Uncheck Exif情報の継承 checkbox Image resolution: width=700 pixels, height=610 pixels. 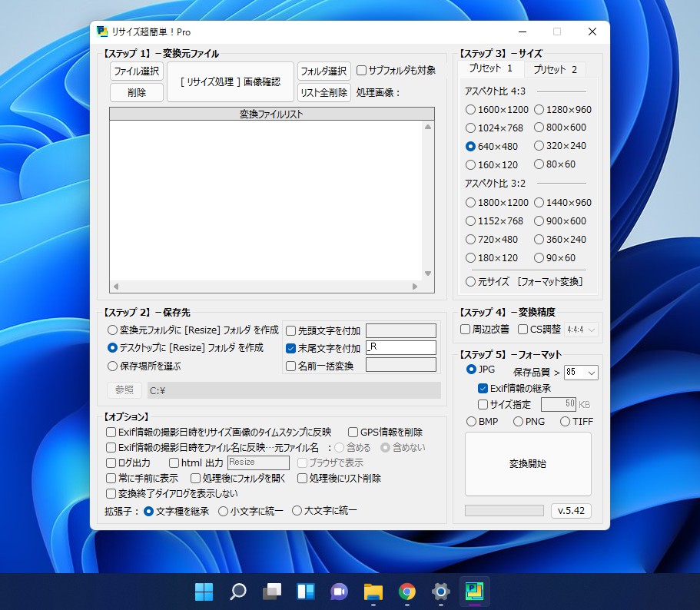coord(514,388)
